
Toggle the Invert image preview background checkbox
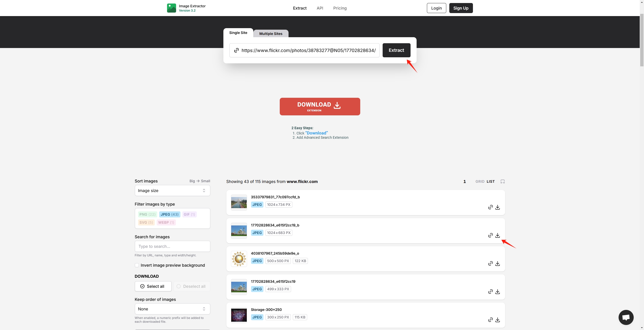pyautogui.click(x=136, y=265)
